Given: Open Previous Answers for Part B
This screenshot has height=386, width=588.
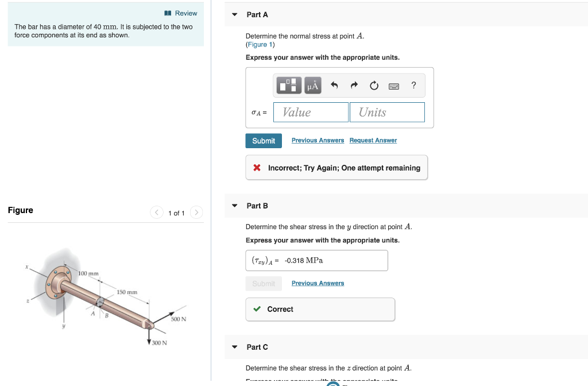Looking at the screenshot, I should pos(318,283).
